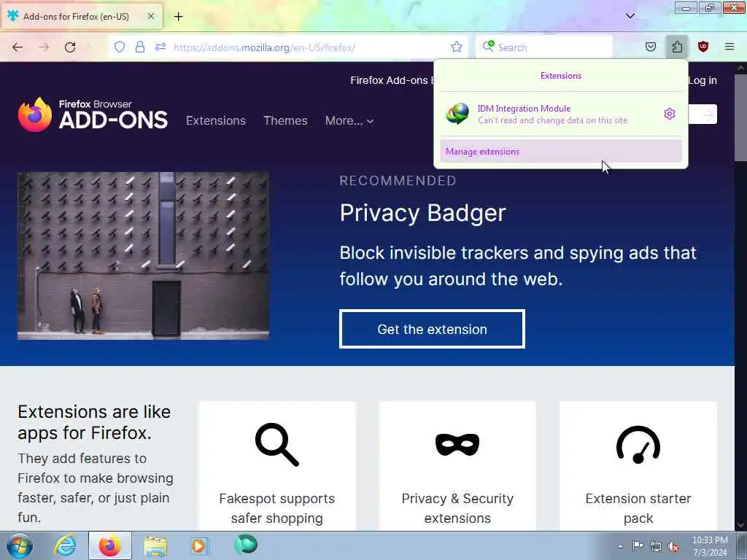Submit add-on search with arrow button
The image size is (747, 560).
[708, 114]
